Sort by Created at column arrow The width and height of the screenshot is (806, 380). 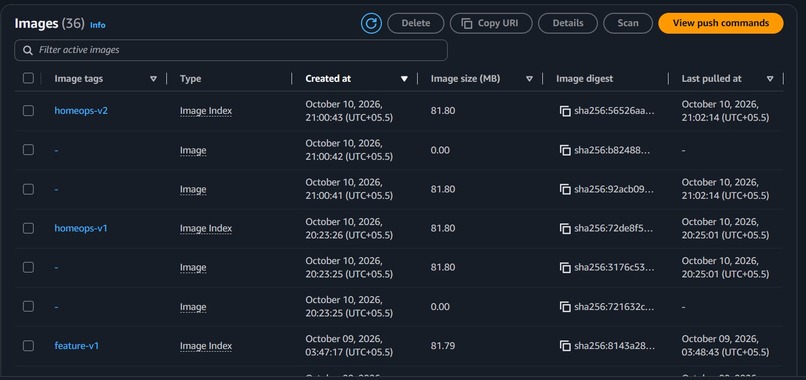404,79
